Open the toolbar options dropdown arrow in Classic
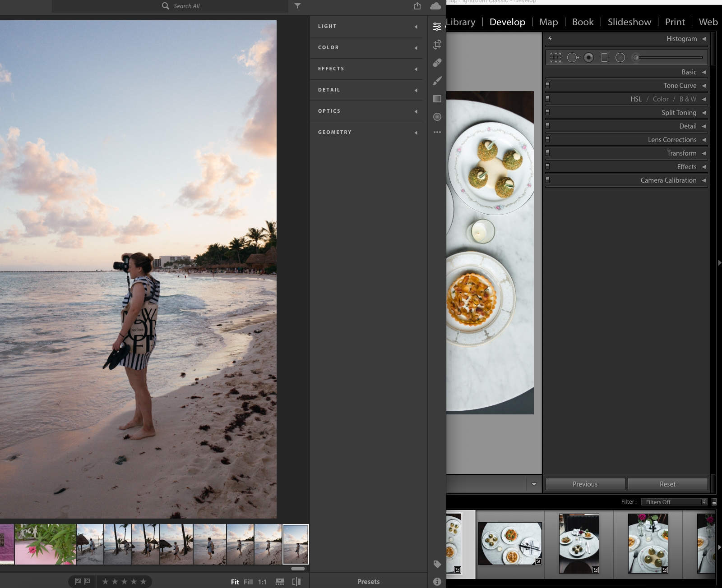Viewport: 722px width, 588px height. coord(534,484)
